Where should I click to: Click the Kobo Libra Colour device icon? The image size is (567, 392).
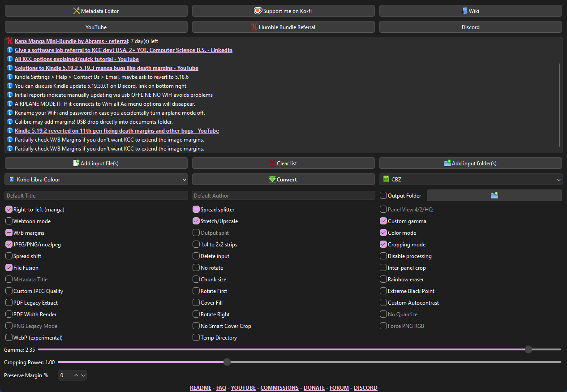point(12,179)
